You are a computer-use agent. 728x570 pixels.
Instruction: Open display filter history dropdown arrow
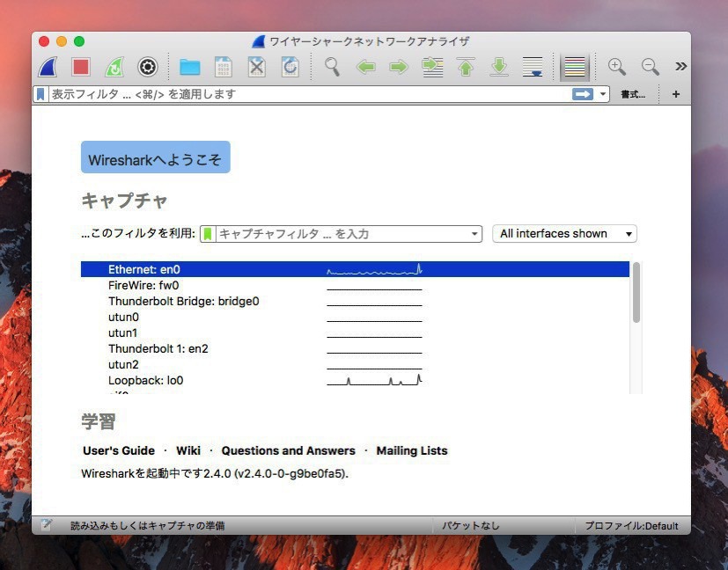coord(603,95)
